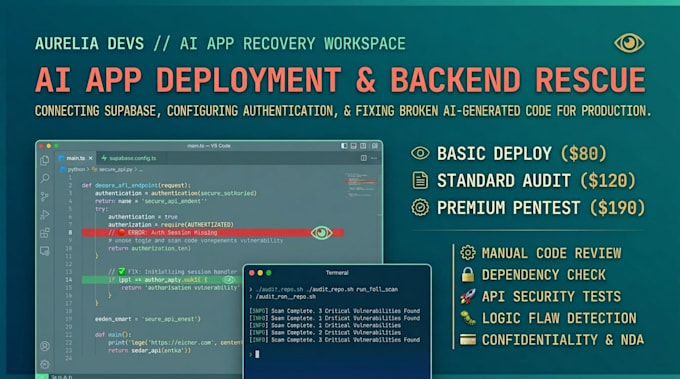Click the editor minimap preview
Viewport: 680px width, 379px height.
361,186
